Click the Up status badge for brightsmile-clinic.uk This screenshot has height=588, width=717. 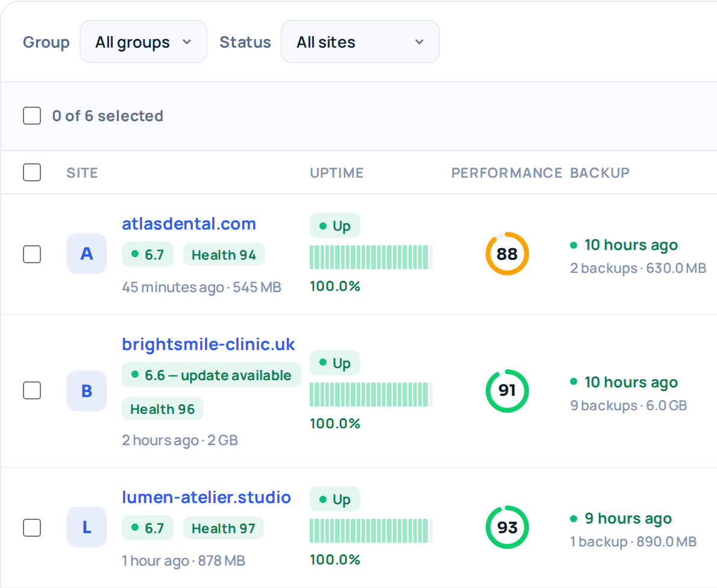335,363
